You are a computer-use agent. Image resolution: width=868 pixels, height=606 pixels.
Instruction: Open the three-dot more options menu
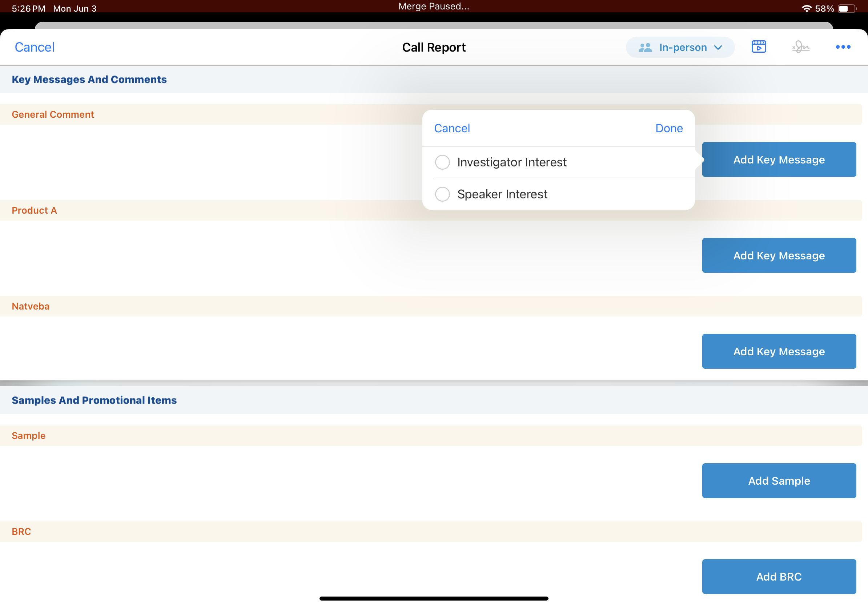843,47
